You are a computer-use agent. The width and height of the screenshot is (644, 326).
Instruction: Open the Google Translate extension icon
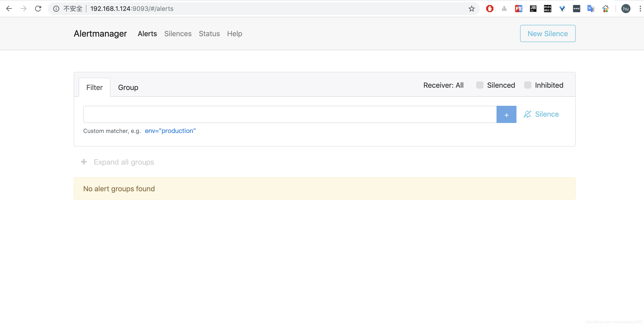591,9
